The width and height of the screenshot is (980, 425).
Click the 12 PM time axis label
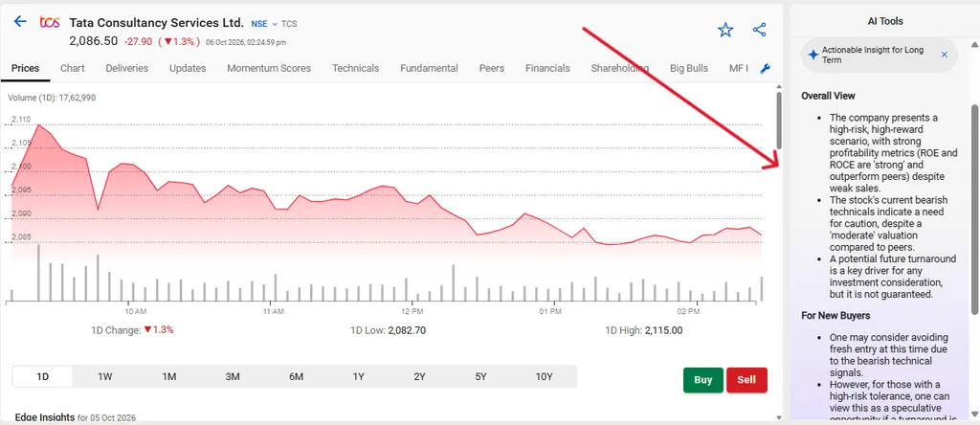tap(412, 311)
